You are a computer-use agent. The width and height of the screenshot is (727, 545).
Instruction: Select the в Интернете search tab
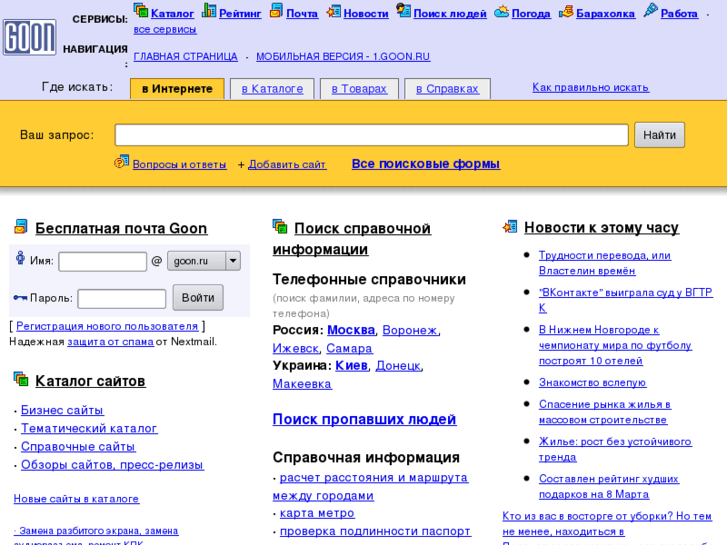tap(177, 89)
